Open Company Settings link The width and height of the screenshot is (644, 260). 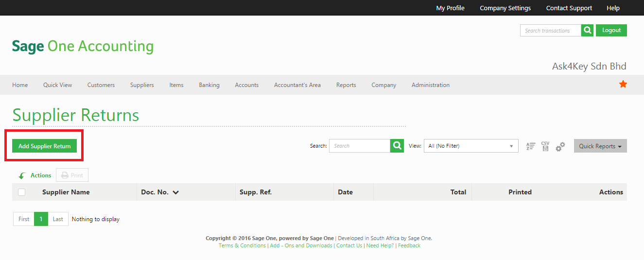click(505, 8)
